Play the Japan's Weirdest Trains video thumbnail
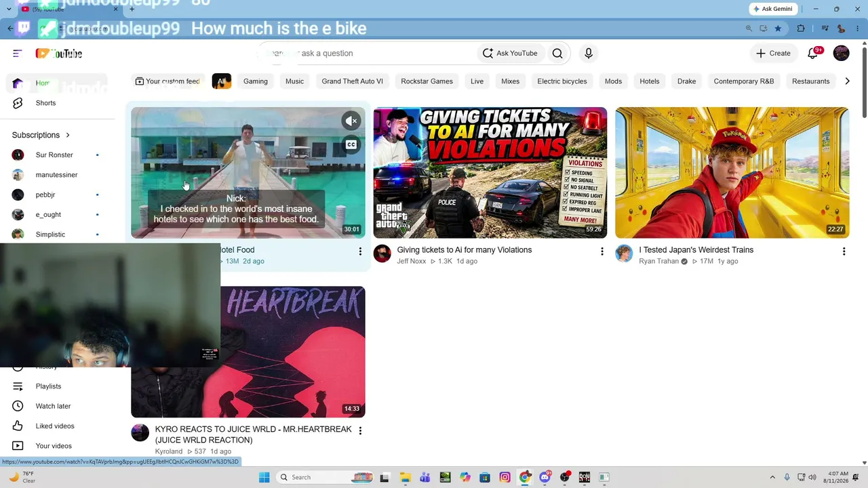Image resolution: width=868 pixels, height=488 pixels. pos(732,173)
